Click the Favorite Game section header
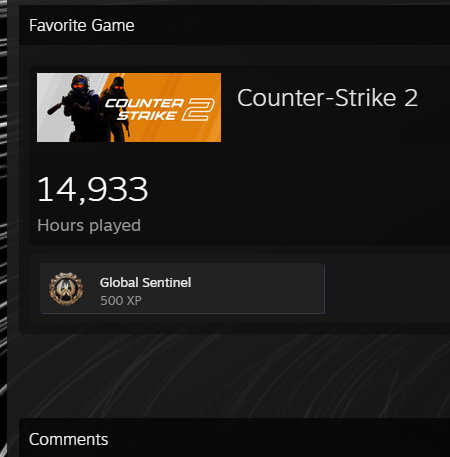450x457 pixels. pyautogui.click(x=82, y=26)
